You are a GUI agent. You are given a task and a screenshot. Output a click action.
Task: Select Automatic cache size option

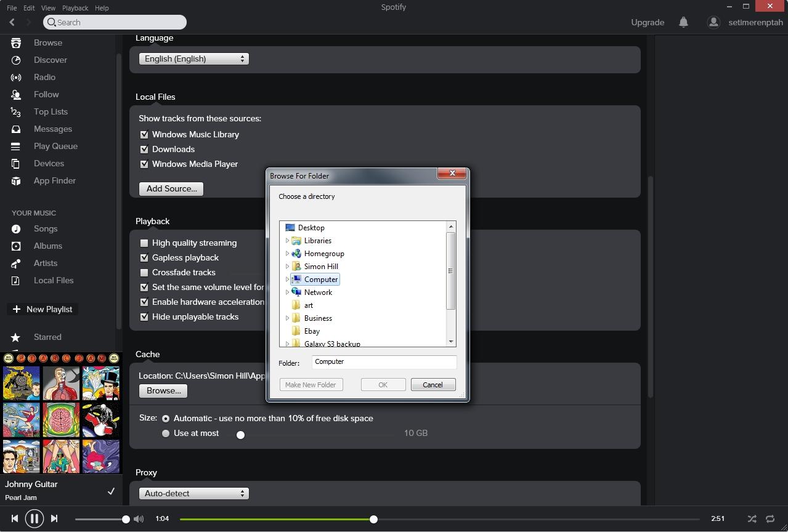coord(166,418)
